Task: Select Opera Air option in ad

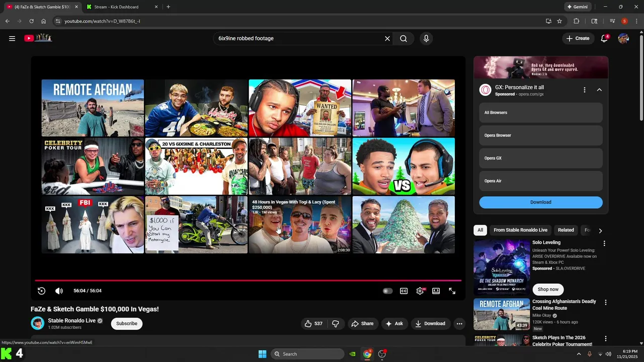Action: pos(541,181)
